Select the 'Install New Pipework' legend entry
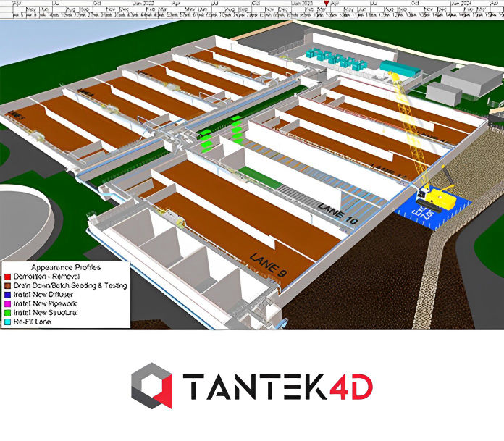The width and height of the screenshot is (504, 441). [x=45, y=303]
